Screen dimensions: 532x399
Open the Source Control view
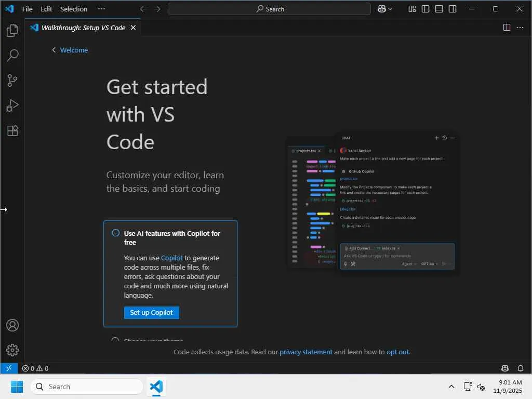12,81
